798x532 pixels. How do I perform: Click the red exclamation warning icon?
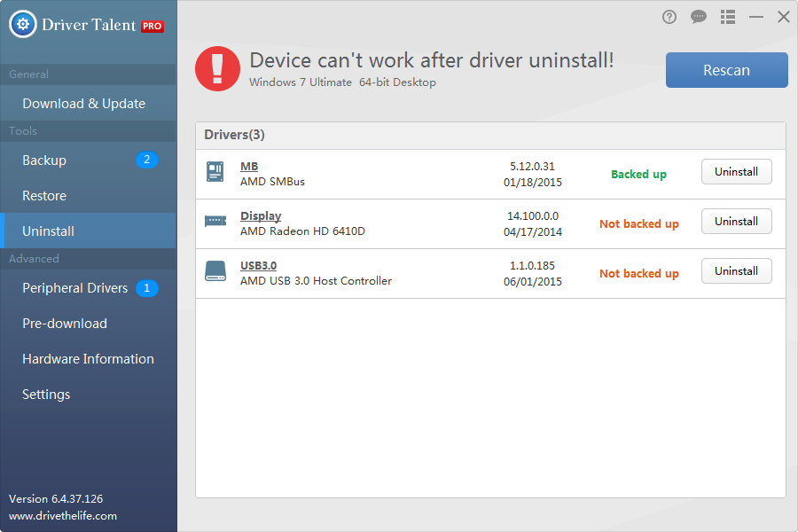[x=217, y=69]
